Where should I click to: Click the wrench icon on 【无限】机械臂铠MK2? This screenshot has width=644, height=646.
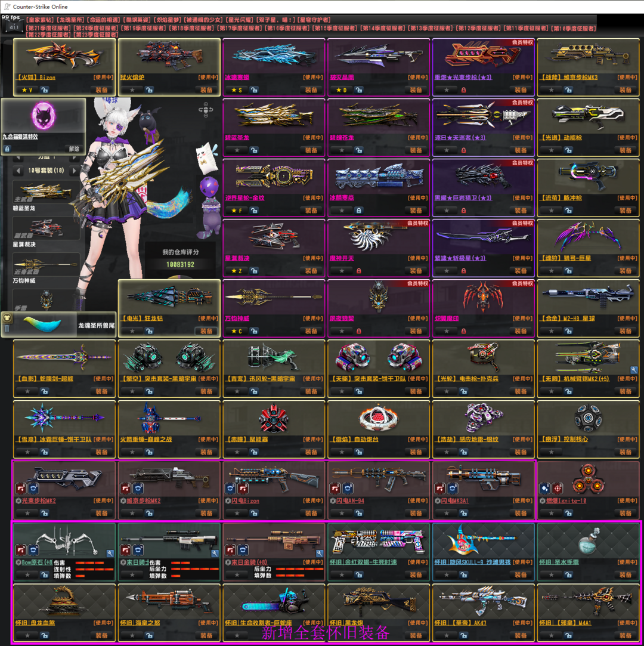[633, 370]
